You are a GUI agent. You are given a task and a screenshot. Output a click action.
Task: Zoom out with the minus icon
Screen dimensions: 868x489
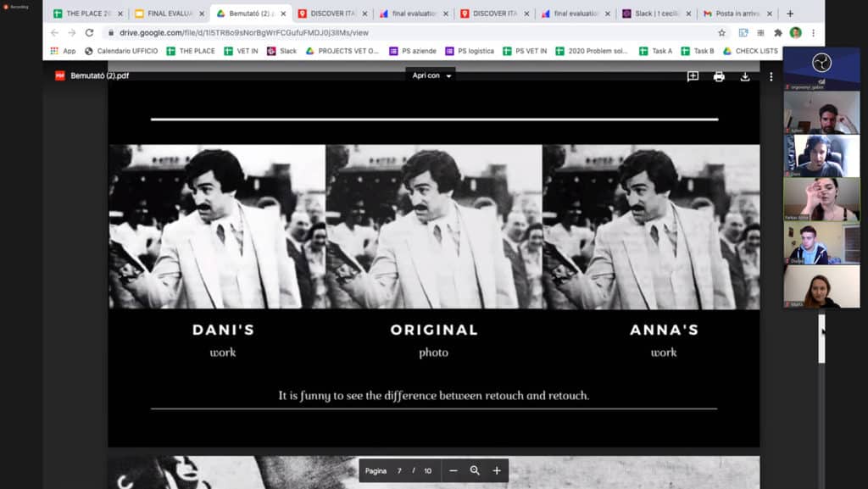pos(453,470)
